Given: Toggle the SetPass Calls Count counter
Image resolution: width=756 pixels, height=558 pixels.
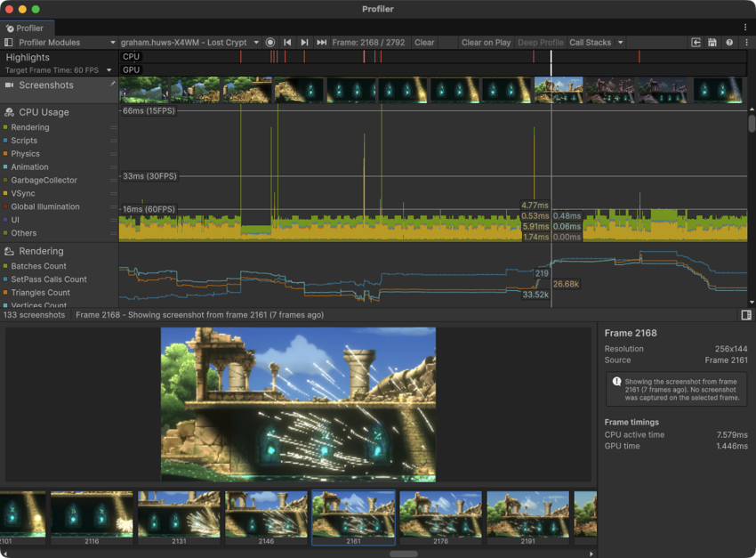Looking at the screenshot, I should tap(5, 279).
